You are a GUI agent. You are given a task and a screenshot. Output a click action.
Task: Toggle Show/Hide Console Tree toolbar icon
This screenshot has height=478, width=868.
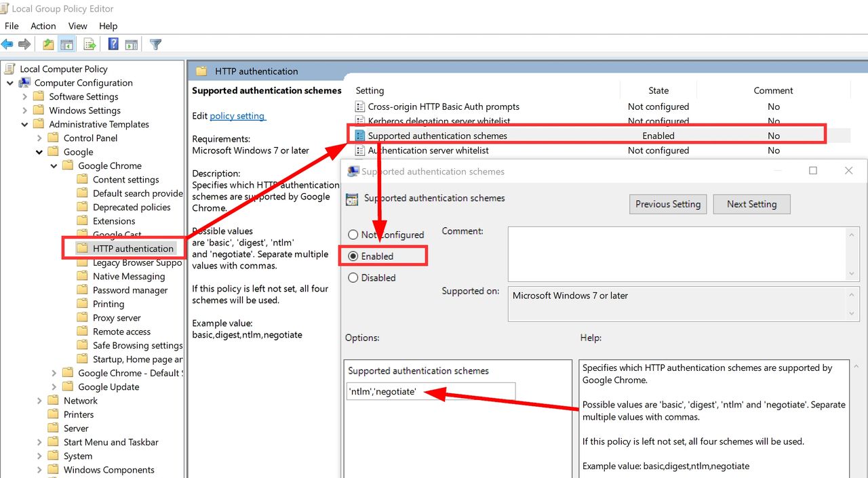click(x=66, y=45)
